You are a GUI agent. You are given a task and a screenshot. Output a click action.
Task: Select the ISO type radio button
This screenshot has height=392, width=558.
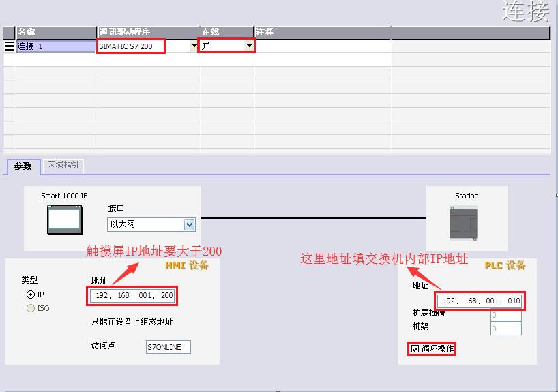coord(30,308)
